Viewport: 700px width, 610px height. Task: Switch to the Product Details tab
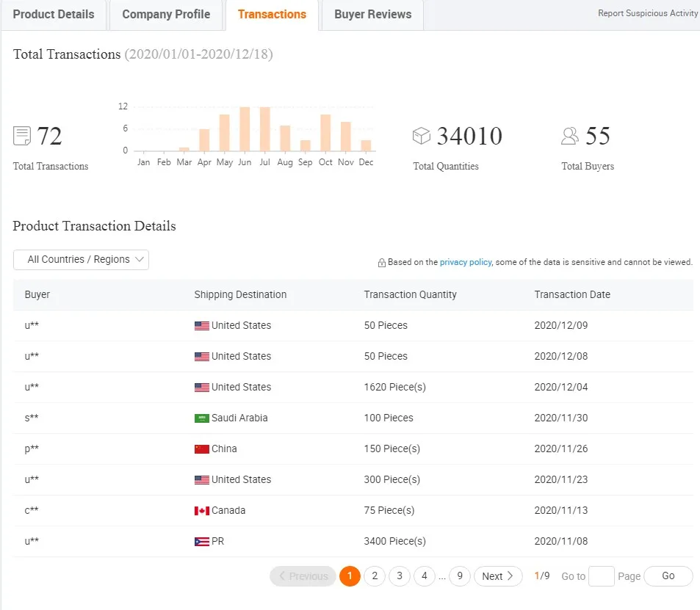pos(54,15)
